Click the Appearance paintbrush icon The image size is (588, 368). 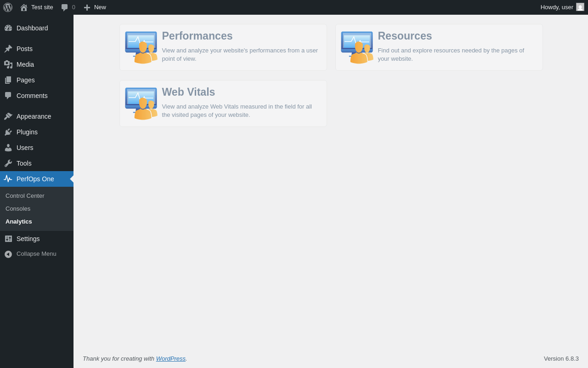tap(8, 116)
